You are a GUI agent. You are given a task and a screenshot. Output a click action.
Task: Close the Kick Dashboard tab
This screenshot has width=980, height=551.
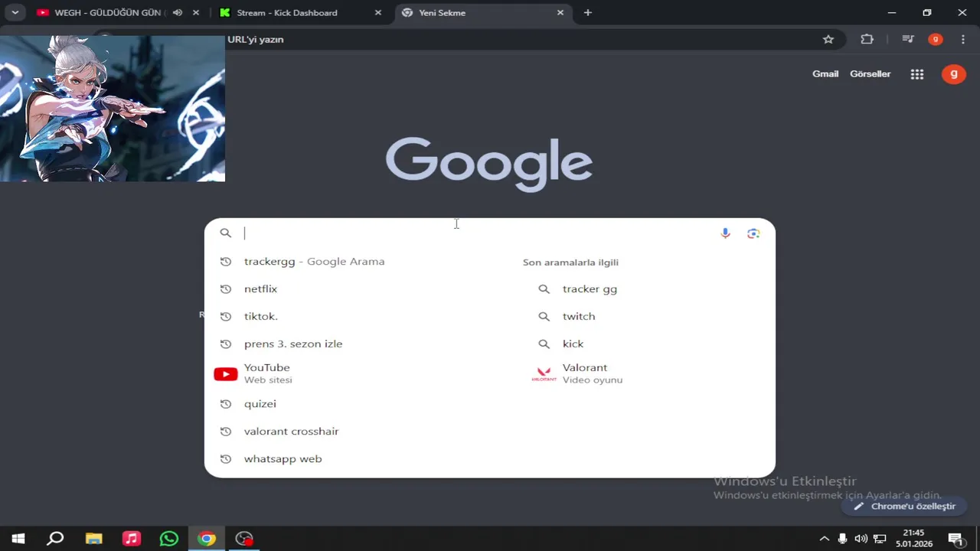[x=378, y=12]
